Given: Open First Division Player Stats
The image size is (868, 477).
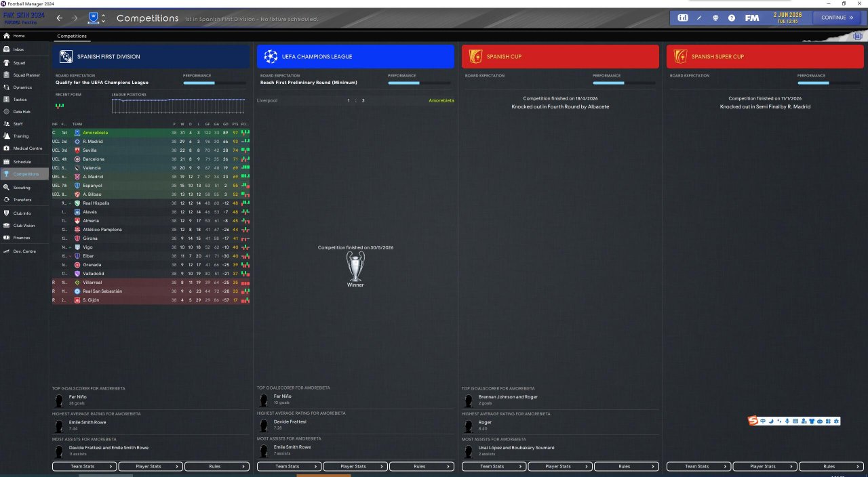Looking at the screenshot, I should pyautogui.click(x=151, y=466).
